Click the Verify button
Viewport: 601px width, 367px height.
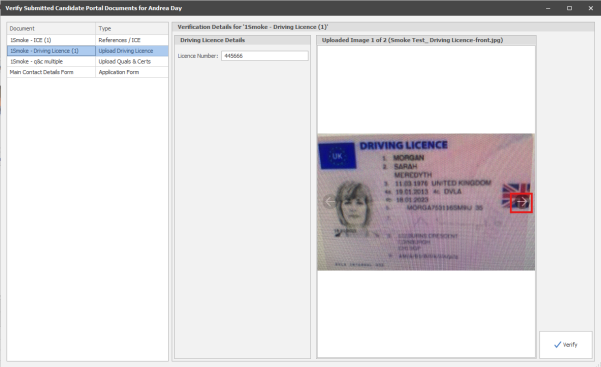click(566, 345)
